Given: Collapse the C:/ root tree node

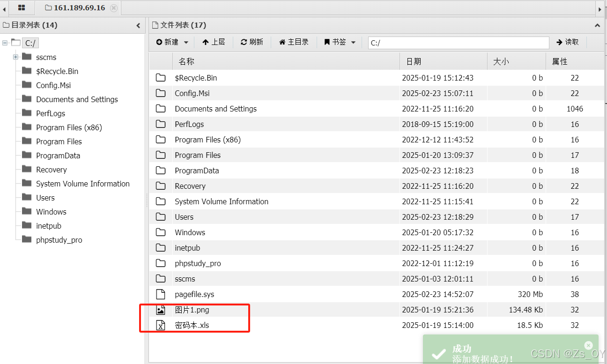Looking at the screenshot, I should [x=5, y=43].
